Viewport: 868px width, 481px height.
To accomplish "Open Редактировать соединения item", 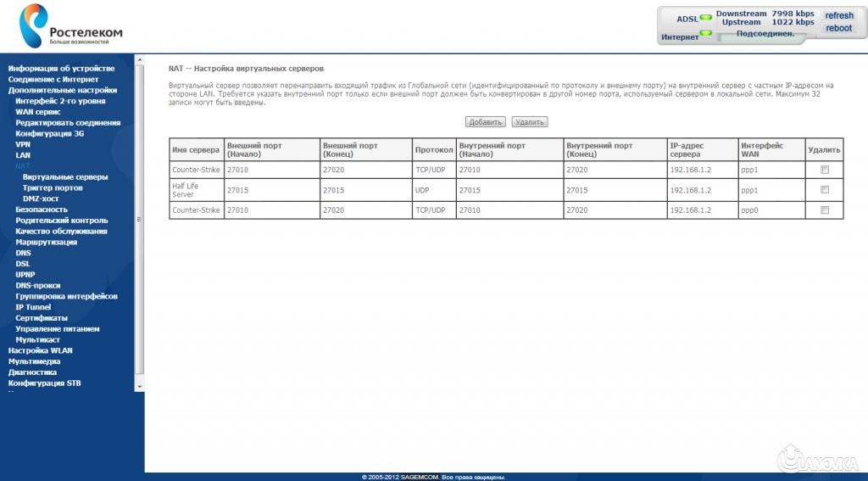I will (68, 122).
